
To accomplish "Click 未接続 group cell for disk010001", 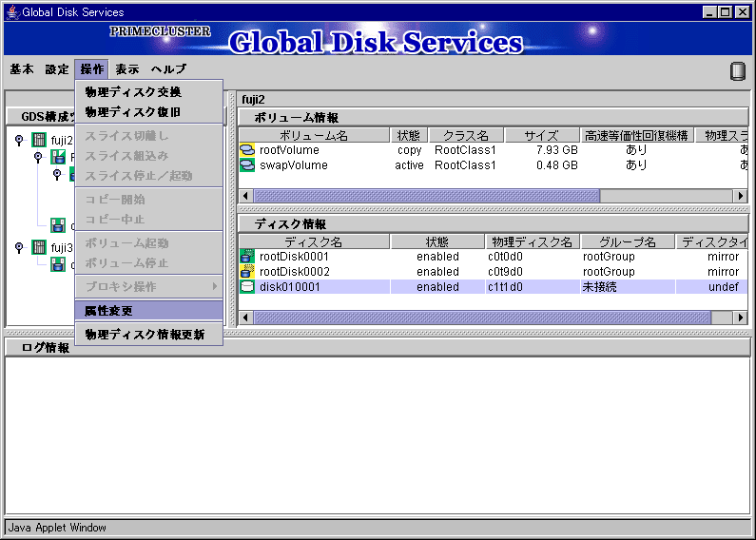I will click(599, 287).
